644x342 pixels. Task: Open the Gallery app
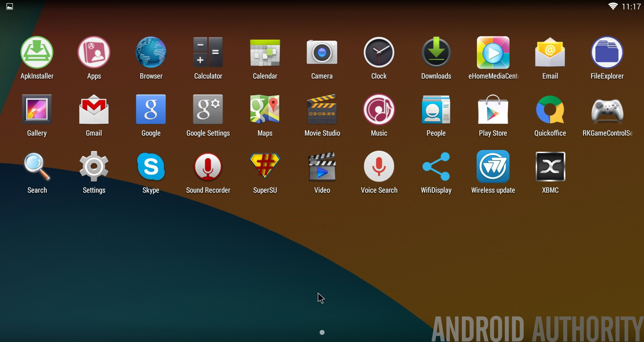(x=37, y=109)
